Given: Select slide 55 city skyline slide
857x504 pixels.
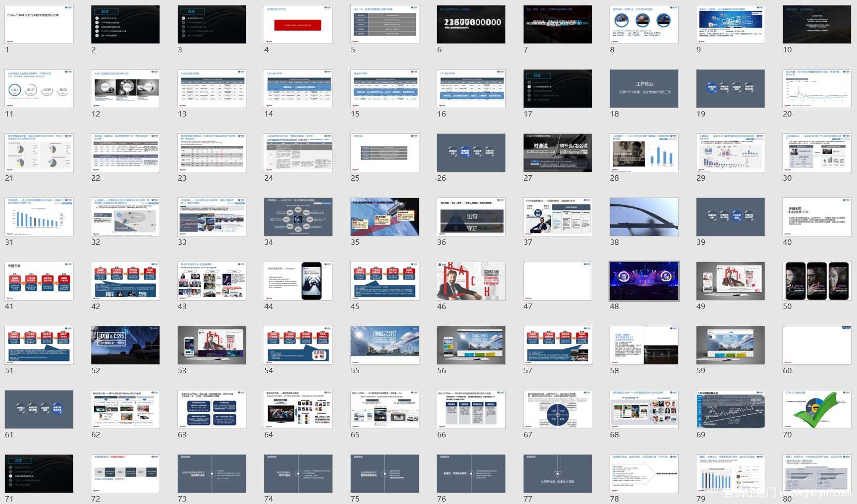Looking at the screenshot, I should [x=385, y=345].
